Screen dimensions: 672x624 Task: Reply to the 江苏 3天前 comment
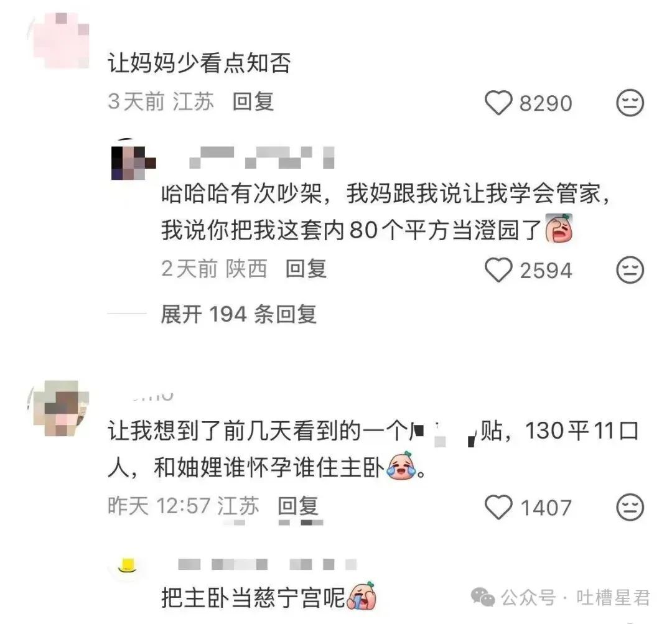click(x=253, y=102)
